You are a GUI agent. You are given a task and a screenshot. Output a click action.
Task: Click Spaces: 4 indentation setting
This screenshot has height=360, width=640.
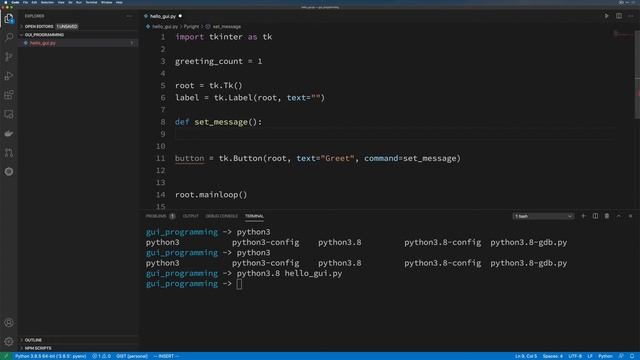[553, 356]
